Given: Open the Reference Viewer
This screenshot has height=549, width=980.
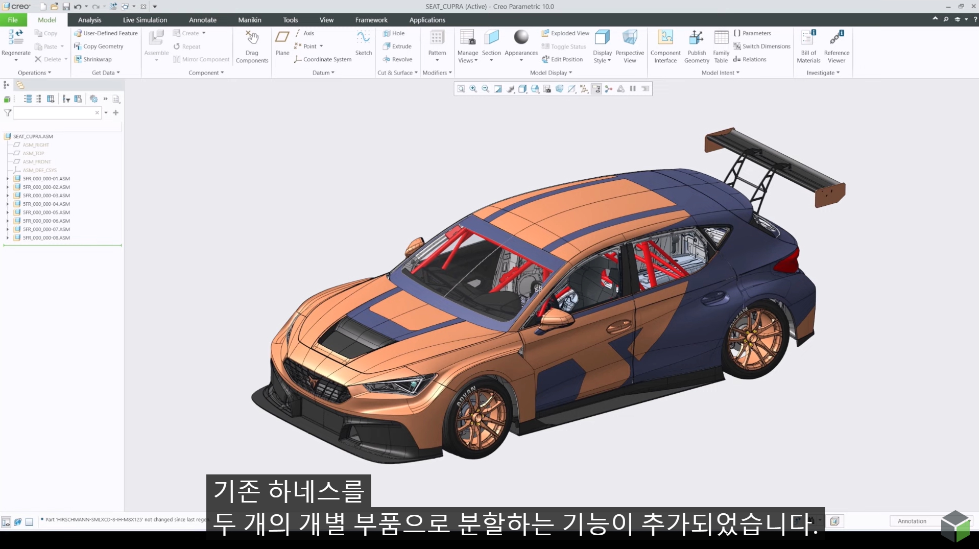Looking at the screenshot, I should coord(836,46).
